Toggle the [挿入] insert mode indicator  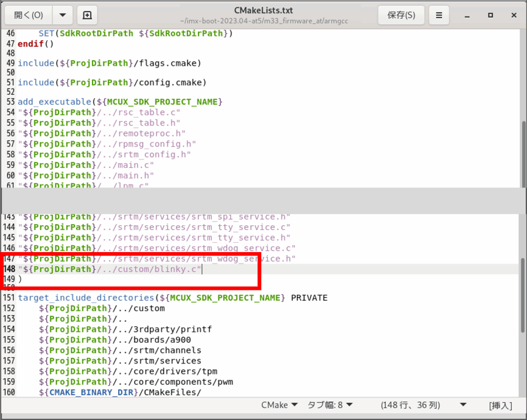click(x=500, y=405)
